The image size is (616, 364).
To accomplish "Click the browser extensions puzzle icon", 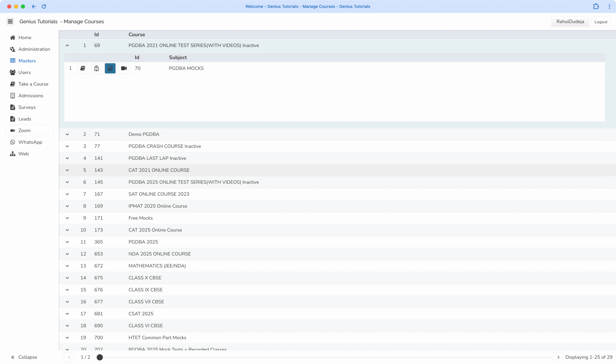I will click(x=596, y=7).
